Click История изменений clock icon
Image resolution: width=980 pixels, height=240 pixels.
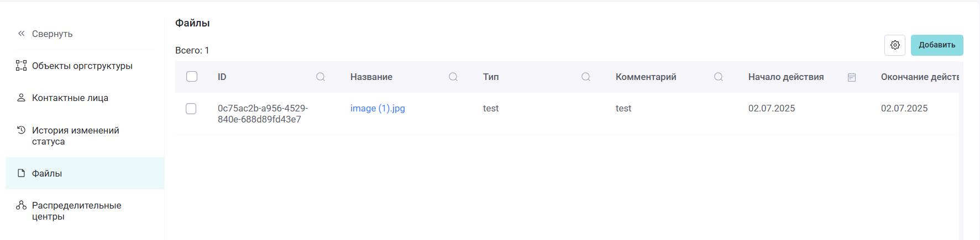21,130
